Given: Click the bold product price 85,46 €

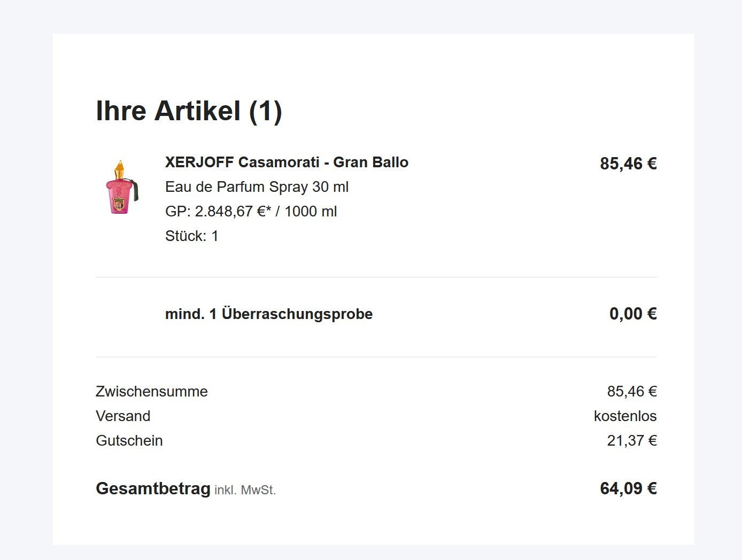Looking at the screenshot, I should pyautogui.click(x=628, y=164).
